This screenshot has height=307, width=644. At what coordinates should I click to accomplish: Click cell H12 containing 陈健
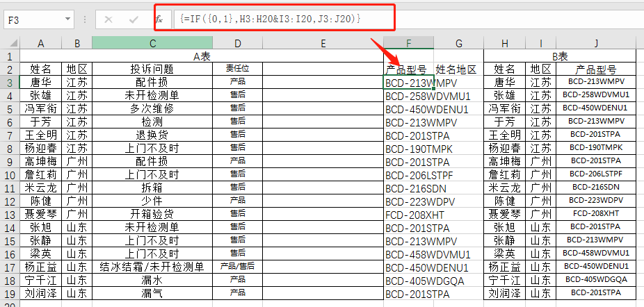pos(505,201)
